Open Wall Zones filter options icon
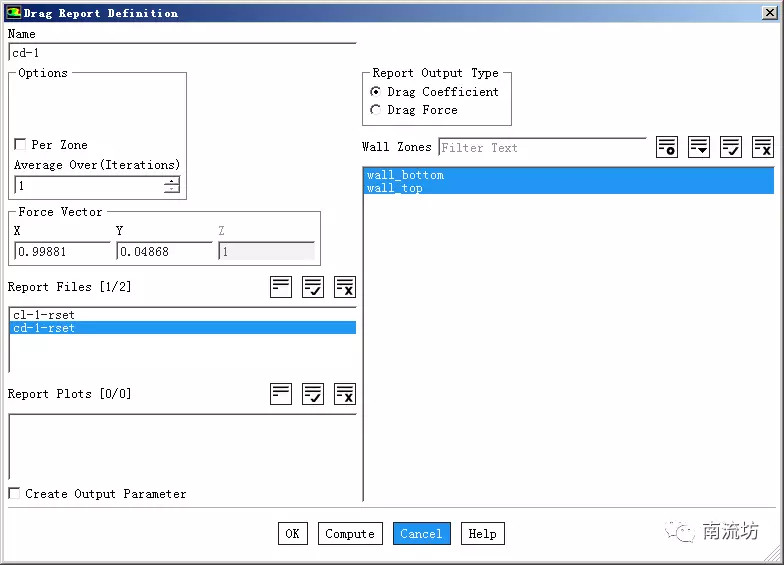Viewport: 784px width, 565px height. pos(666,147)
